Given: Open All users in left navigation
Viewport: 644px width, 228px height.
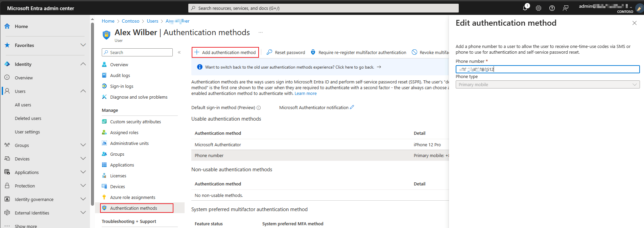Looking at the screenshot, I should 23,105.
